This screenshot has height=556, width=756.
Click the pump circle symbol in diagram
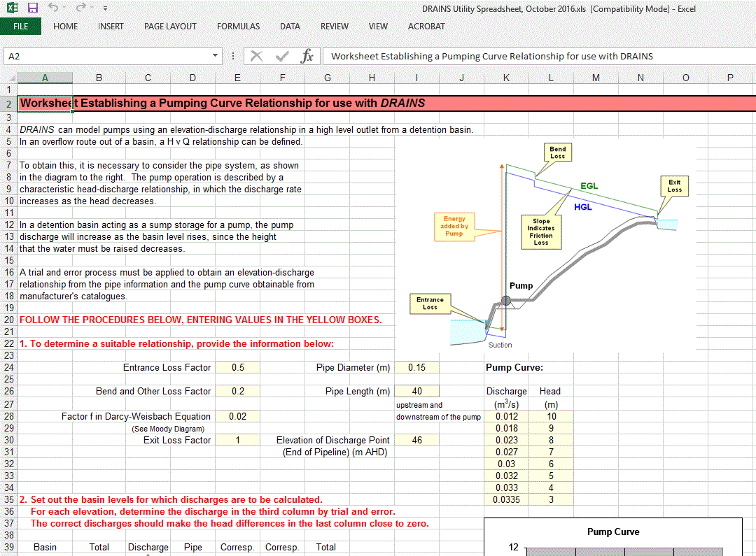point(506,301)
